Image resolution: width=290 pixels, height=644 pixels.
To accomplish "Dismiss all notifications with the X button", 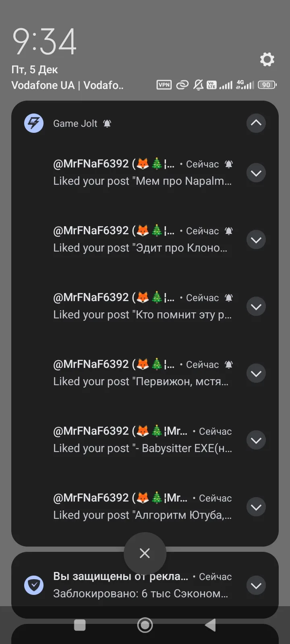I will [145, 553].
